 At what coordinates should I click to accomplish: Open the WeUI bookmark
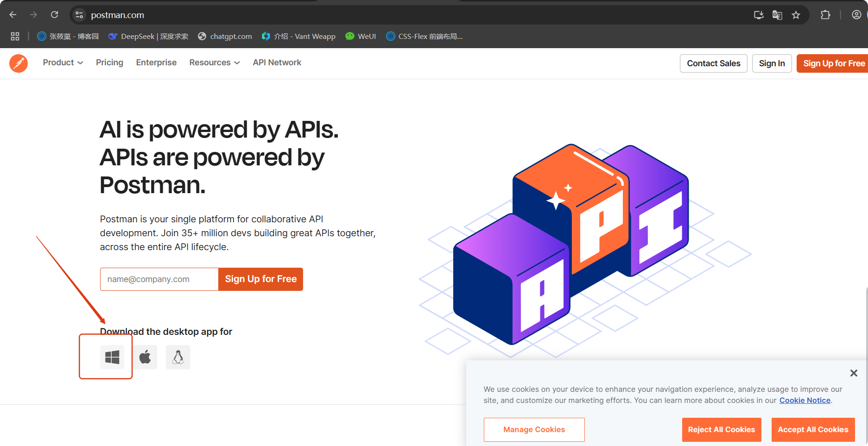361,36
